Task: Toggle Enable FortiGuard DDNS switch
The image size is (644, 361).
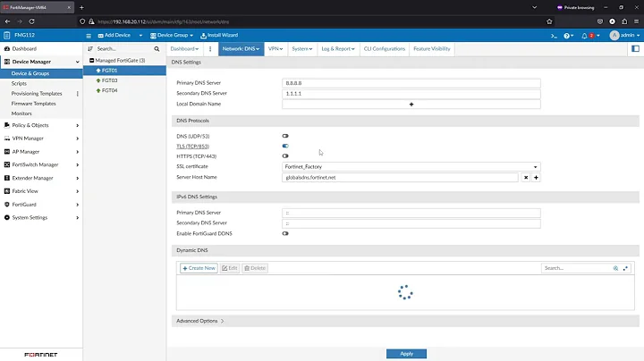Action: tap(285, 234)
